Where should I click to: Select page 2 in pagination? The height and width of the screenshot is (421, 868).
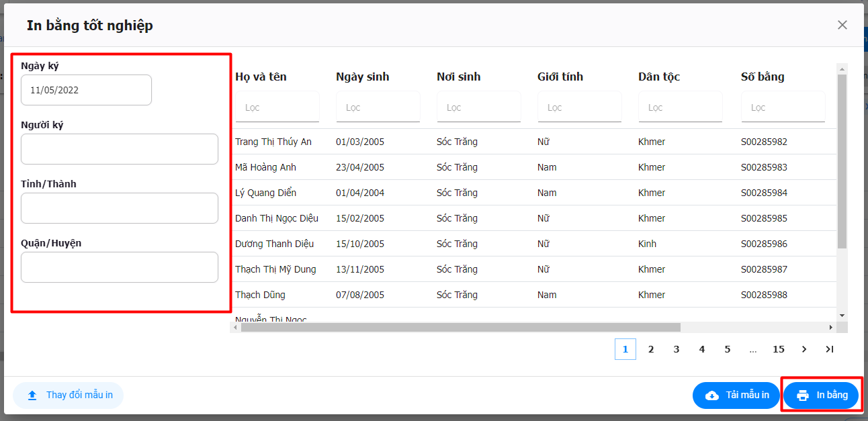[651, 349]
